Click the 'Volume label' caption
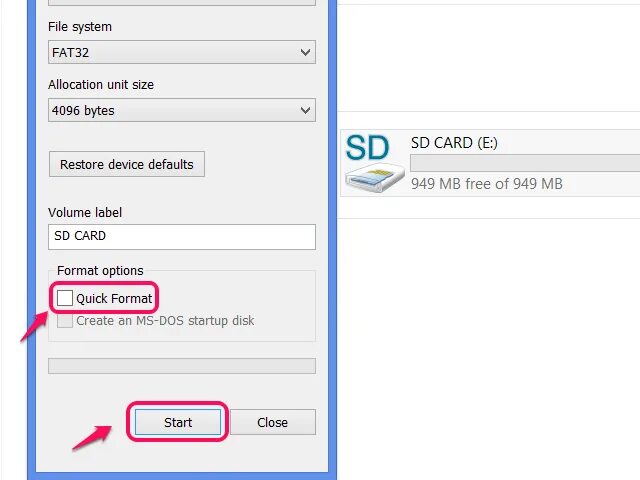This screenshot has height=480, width=640. click(x=85, y=212)
